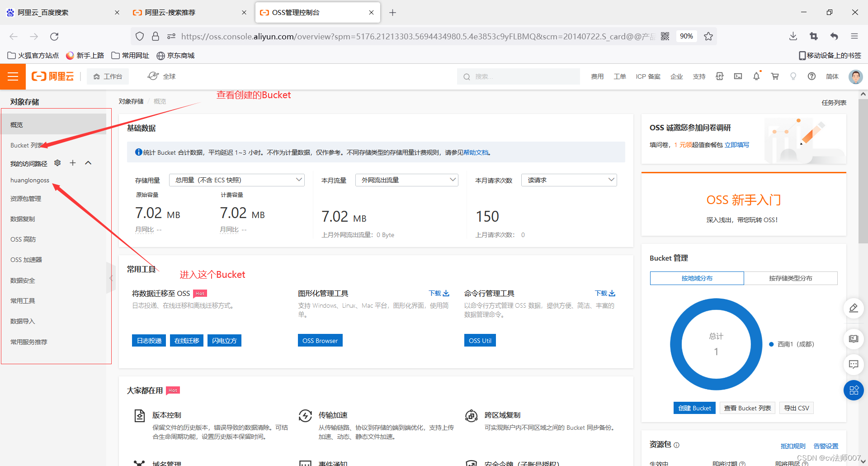Click the 在线迁移 button
The height and width of the screenshot is (466, 868).
point(187,341)
